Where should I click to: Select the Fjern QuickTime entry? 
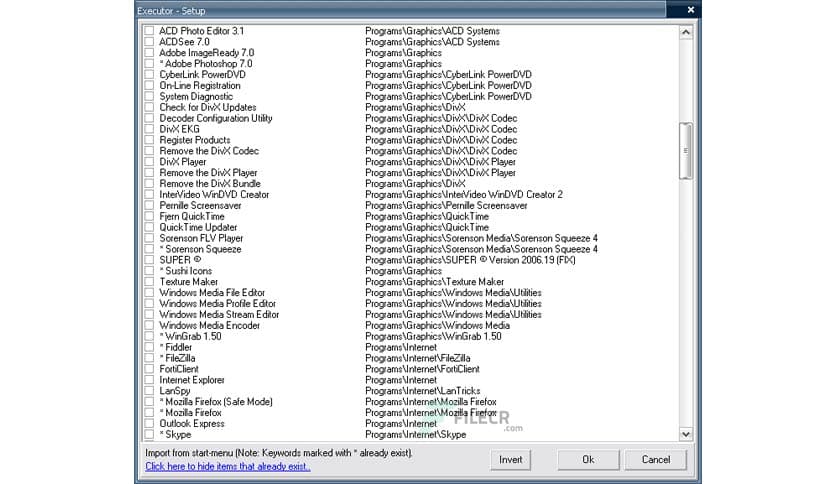click(191, 216)
